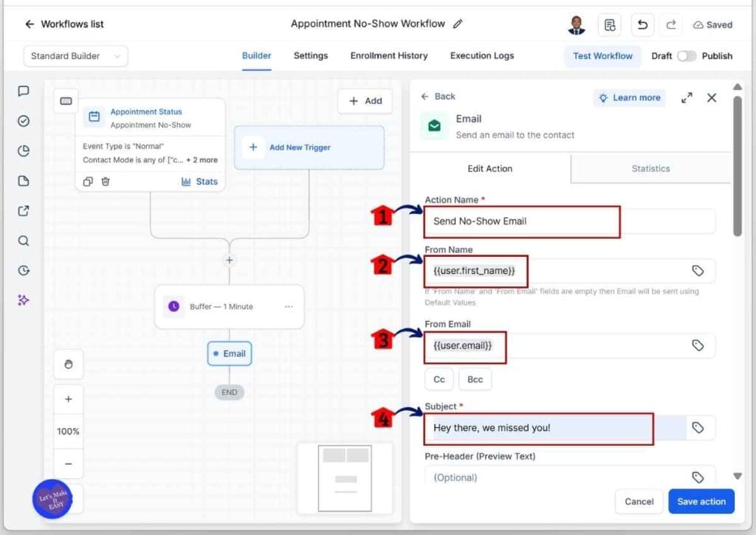Open the Execution Logs tab
The height and width of the screenshot is (535, 756).
(x=481, y=55)
